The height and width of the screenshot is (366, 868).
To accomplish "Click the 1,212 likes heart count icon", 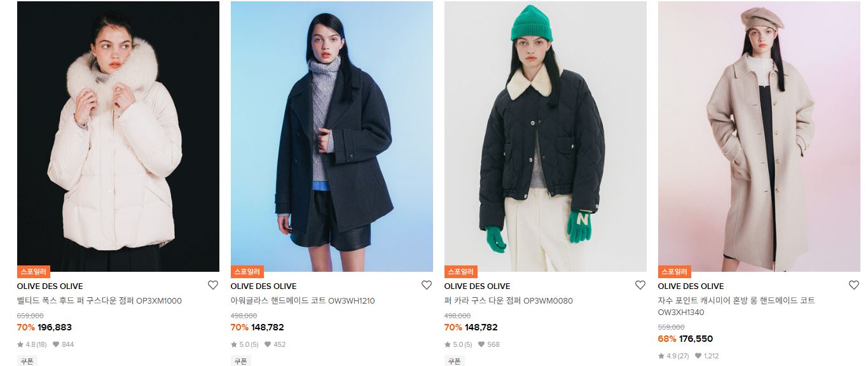I will coord(698,356).
